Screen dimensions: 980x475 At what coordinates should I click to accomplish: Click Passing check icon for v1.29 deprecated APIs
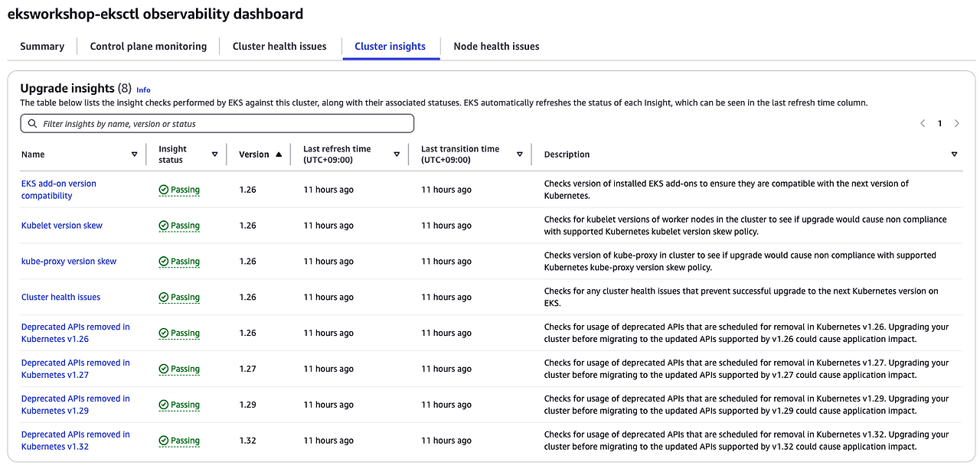(x=164, y=405)
